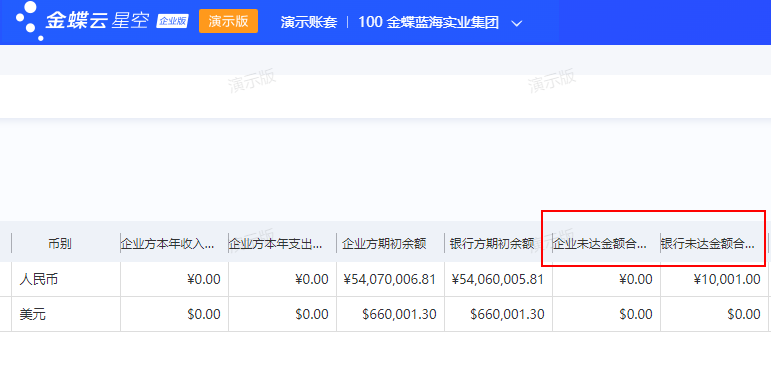The height and width of the screenshot is (381, 771).
Task: Select the 人民币 currency cell
Action: tap(66, 279)
